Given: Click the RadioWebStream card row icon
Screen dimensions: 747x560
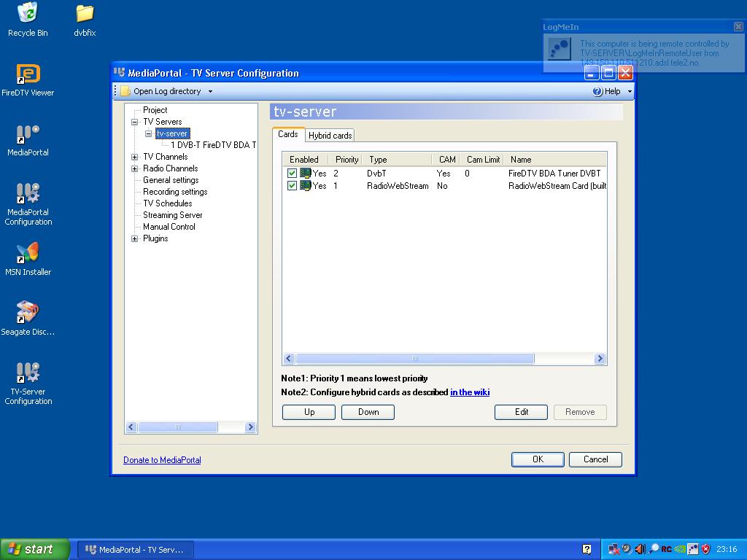Looking at the screenshot, I should pyautogui.click(x=306, y=186).
